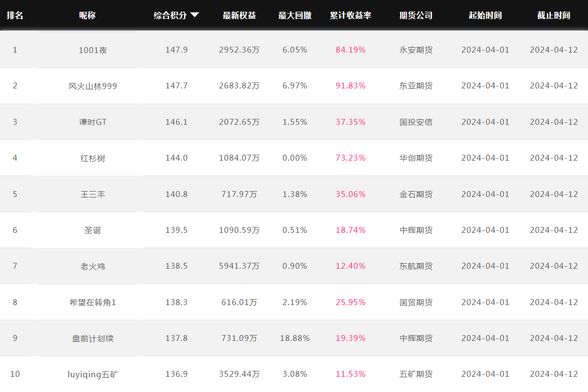Viewport: 588px width, 392px height.
Task: Click end date in luyiqing五矿 row
Action: click(554, 374)
